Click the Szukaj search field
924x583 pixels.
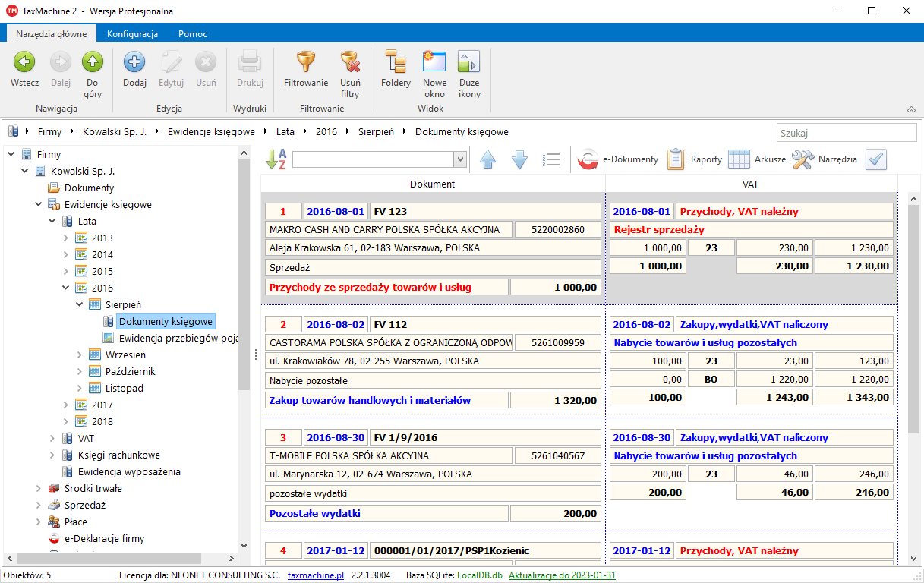[x=846, y=133]
